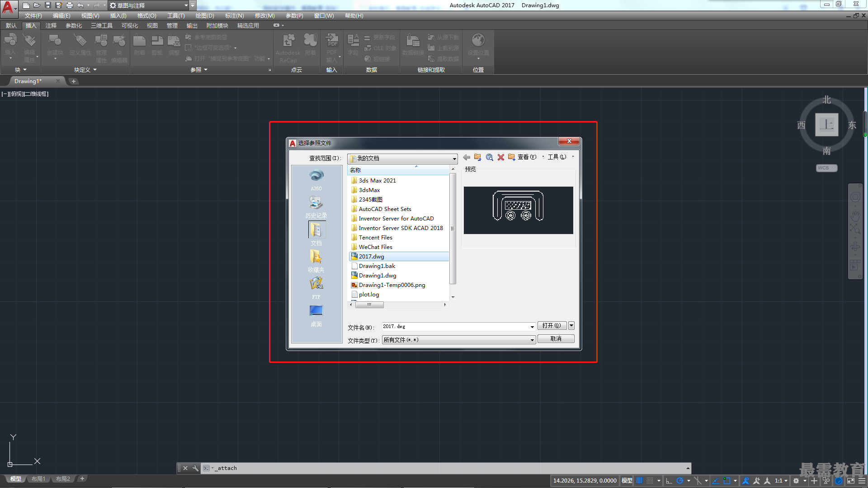Select FTP in the places sidebar
The image size is (868, 488).
(316, 288)
